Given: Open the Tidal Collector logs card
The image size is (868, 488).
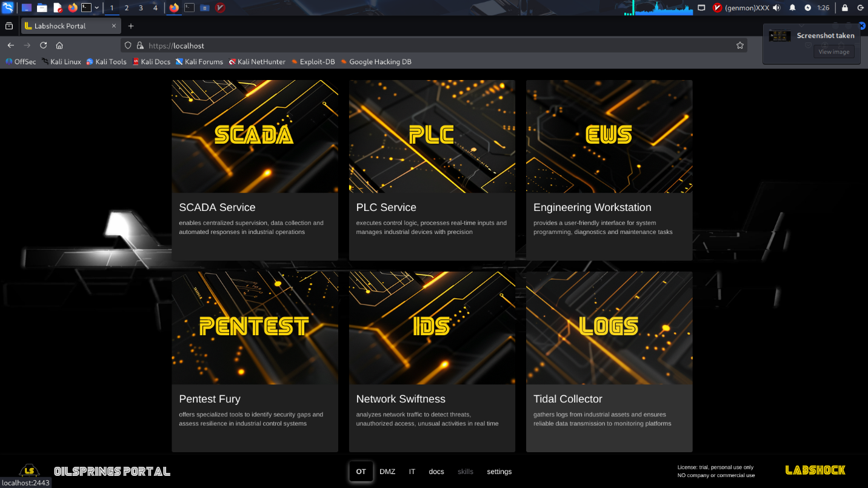Looking at the screenshot, I should coord(609,361).
